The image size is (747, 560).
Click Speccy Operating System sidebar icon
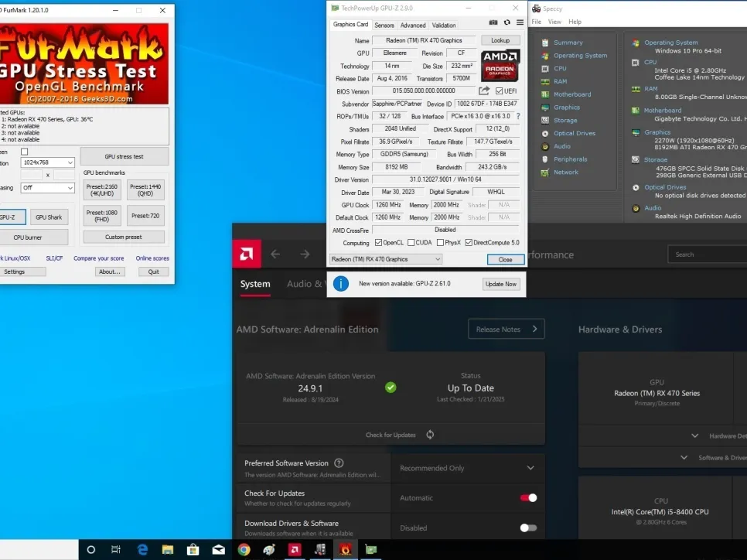point(545,55)
